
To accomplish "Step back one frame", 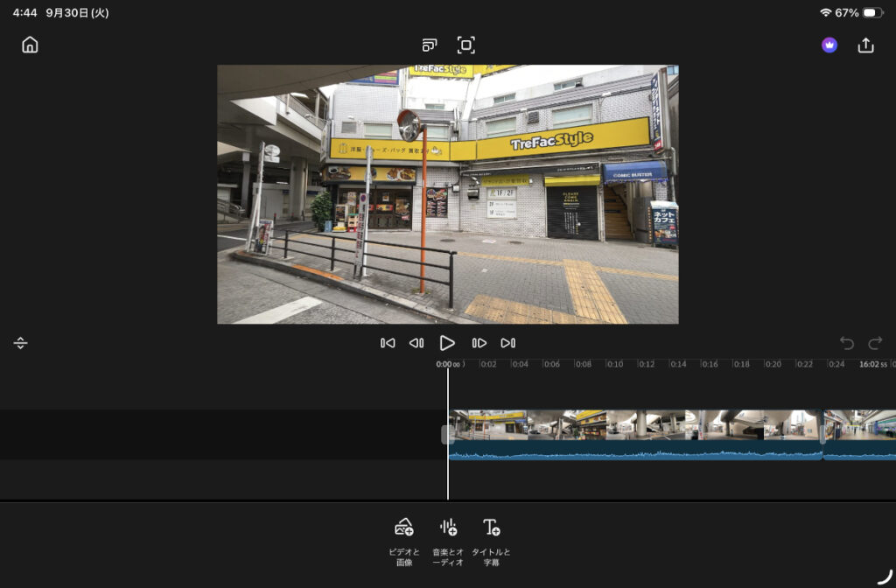I will (x=416, y=343).
